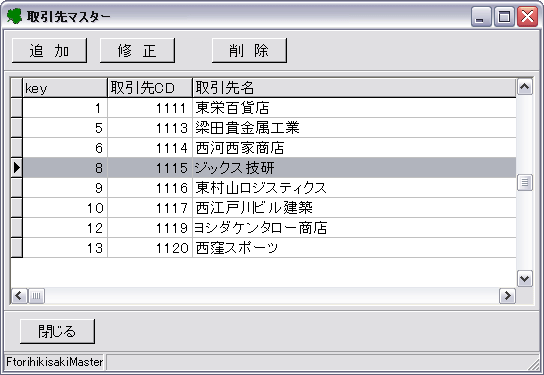544x375 pixels.
Task: Click the 閉じる (close) button
Action: pyautogui.click(x=57, y=331)
